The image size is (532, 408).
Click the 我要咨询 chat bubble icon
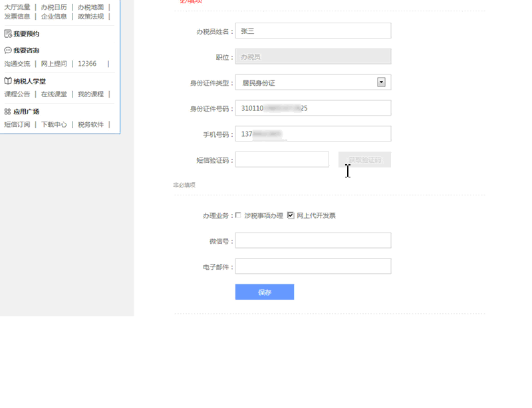(x=8, y=51)
